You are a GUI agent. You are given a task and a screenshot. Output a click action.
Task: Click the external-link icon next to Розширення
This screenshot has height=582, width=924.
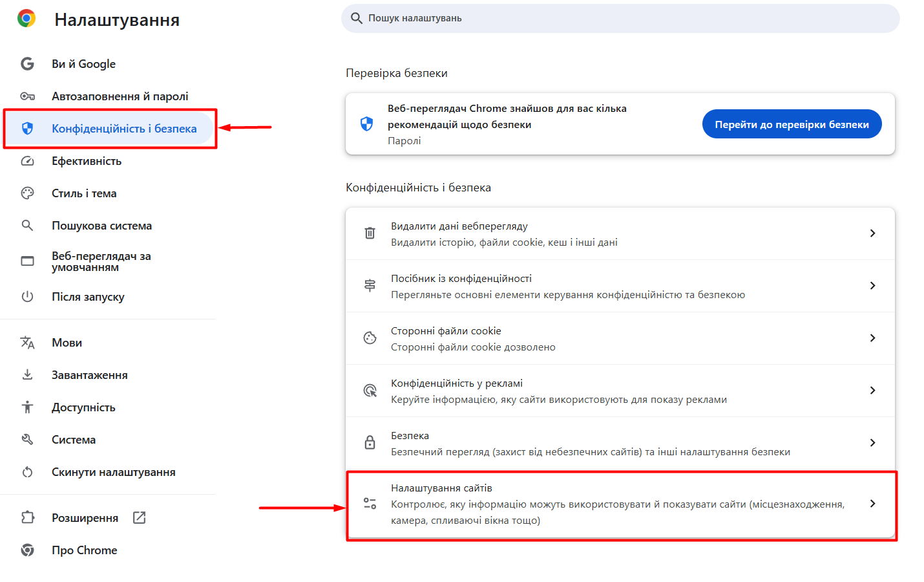point(139,517)
